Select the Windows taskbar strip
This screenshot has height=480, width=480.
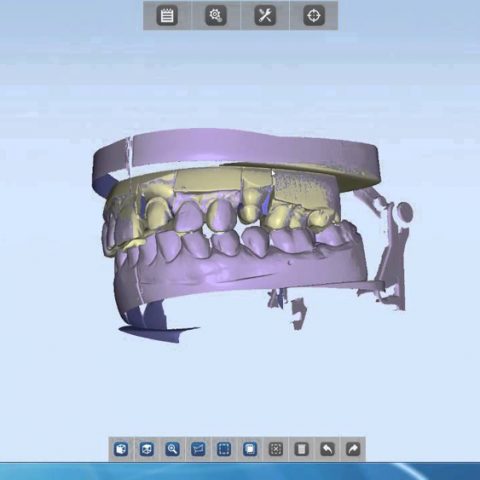pos(240,471)
